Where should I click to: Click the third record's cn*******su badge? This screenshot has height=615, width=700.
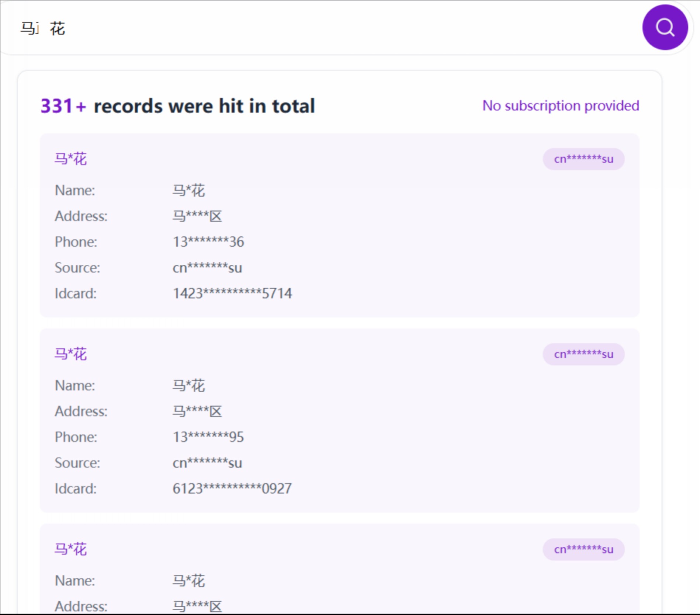click(583, 549)
